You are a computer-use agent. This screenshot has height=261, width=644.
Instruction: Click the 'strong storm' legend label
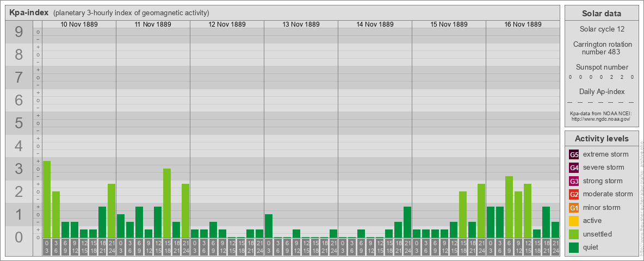(603, 181)
